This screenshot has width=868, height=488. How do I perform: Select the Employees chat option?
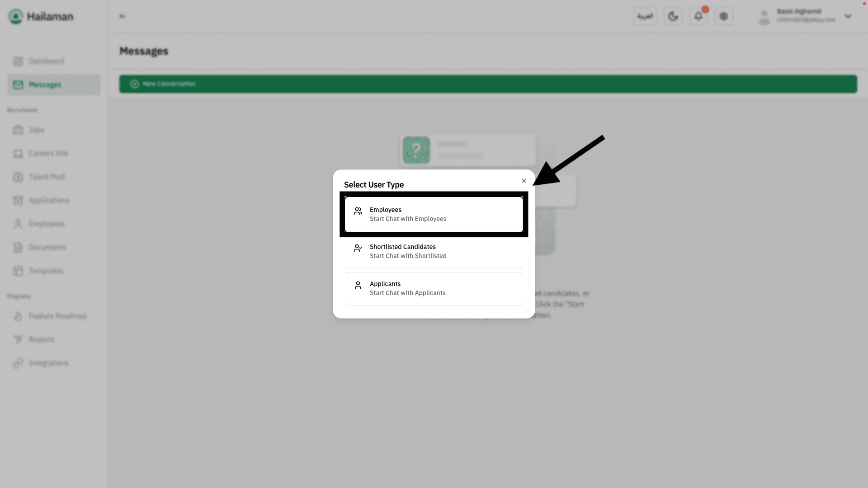click(433, 214)
